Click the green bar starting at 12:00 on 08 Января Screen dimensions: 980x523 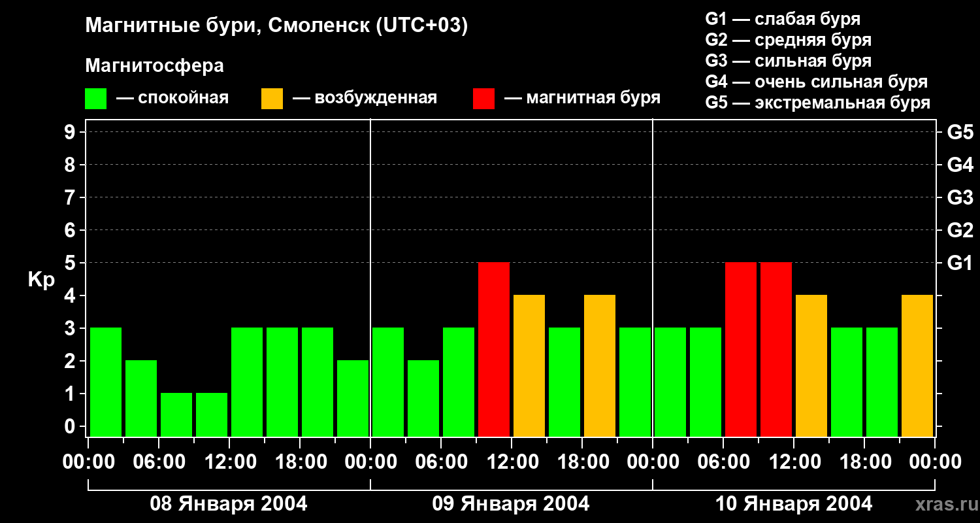click(x=247, y=382)
